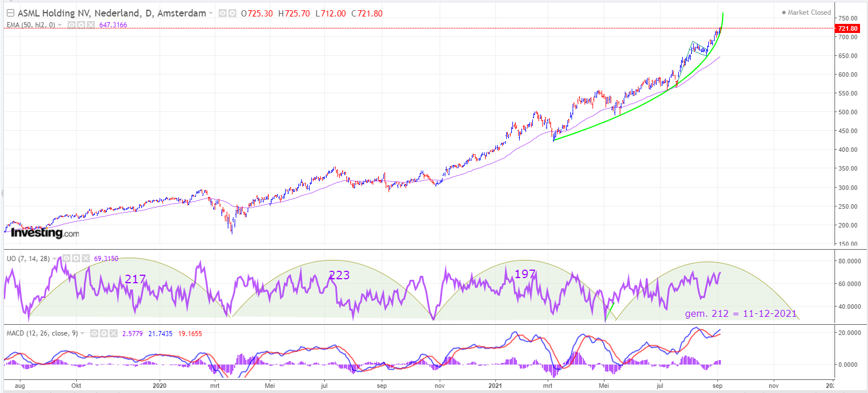Click the 150.00 label on the price axis
This screenshot has width=868, height=393.
847,244
